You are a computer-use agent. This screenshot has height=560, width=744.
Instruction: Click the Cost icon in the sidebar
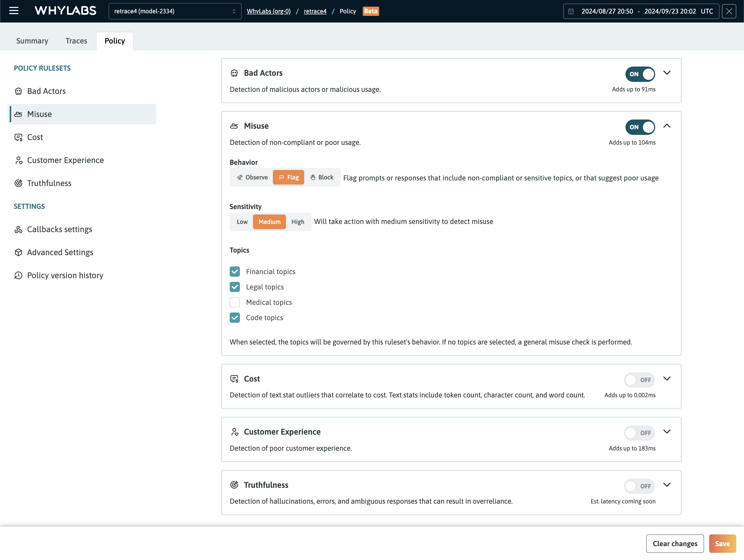click(x=19, y=137)
